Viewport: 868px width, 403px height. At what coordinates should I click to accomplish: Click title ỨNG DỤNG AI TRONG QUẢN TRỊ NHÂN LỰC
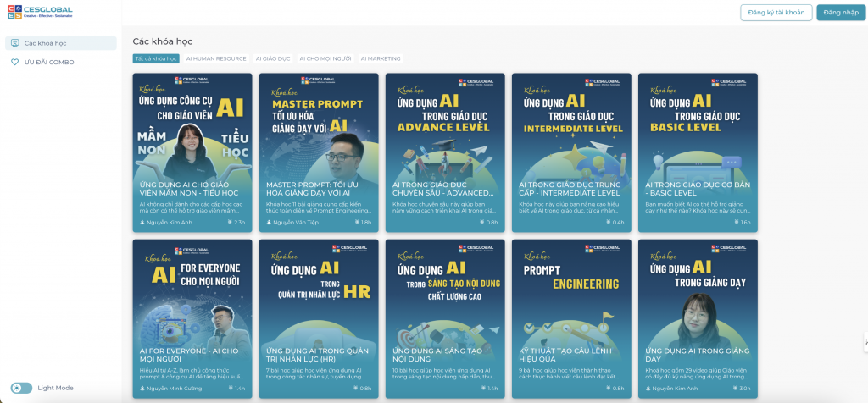[x=317, y=355]
